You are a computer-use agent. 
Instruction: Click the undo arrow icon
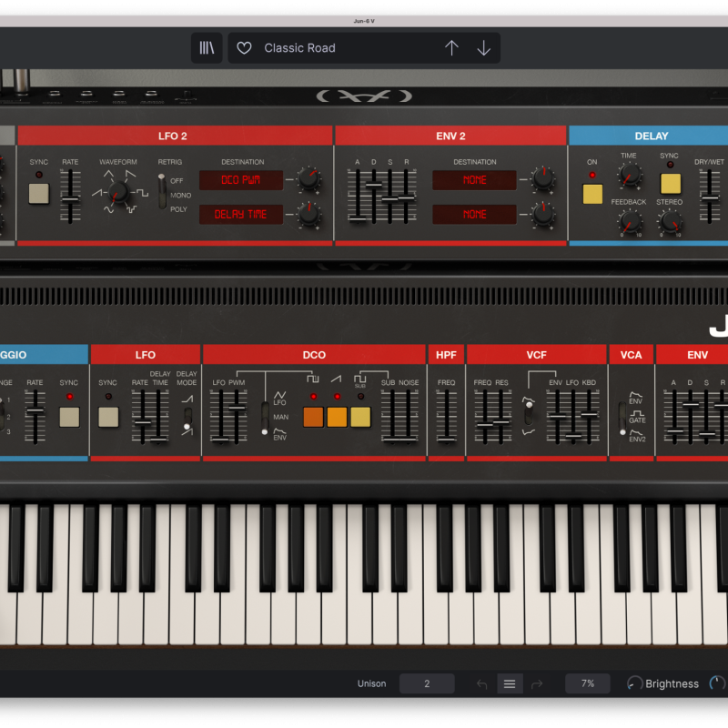pos(481,684)
